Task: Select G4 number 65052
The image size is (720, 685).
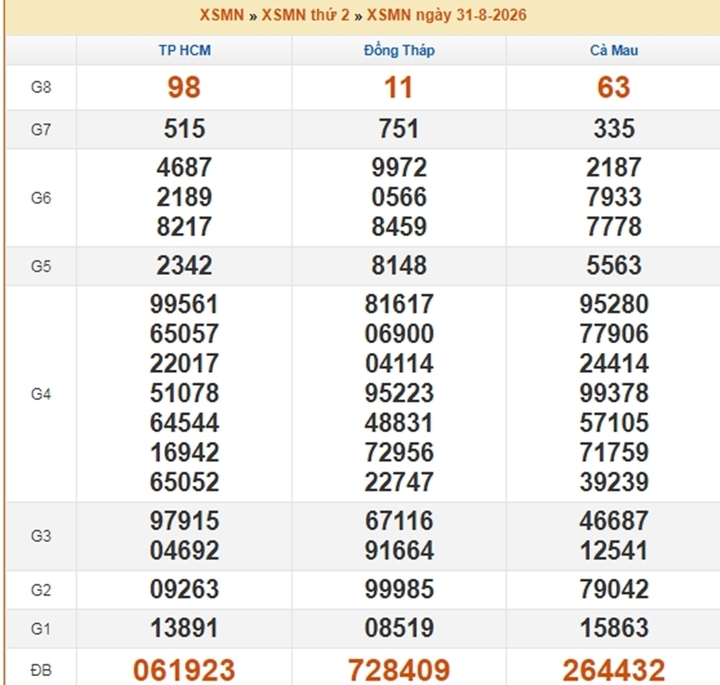Action: tap(184, 482)
